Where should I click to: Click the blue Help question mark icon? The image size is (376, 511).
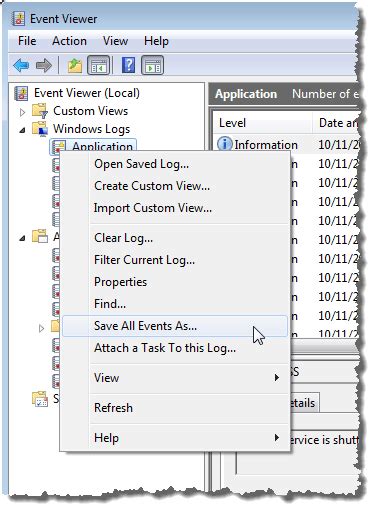[x=128, y=65]
